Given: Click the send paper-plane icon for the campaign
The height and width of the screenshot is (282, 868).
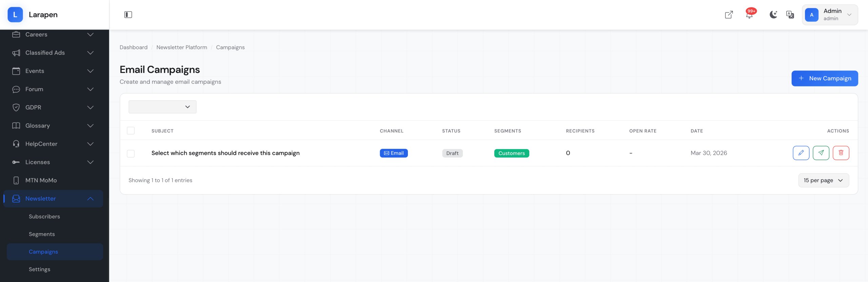Looking at the screenshot, I should coord(821,153).
